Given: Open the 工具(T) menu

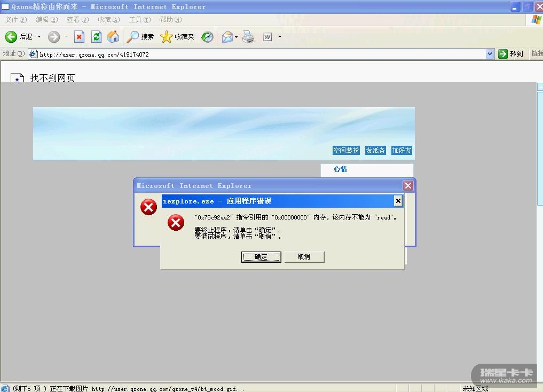Looking at the screenshot, I should [139, 20].
